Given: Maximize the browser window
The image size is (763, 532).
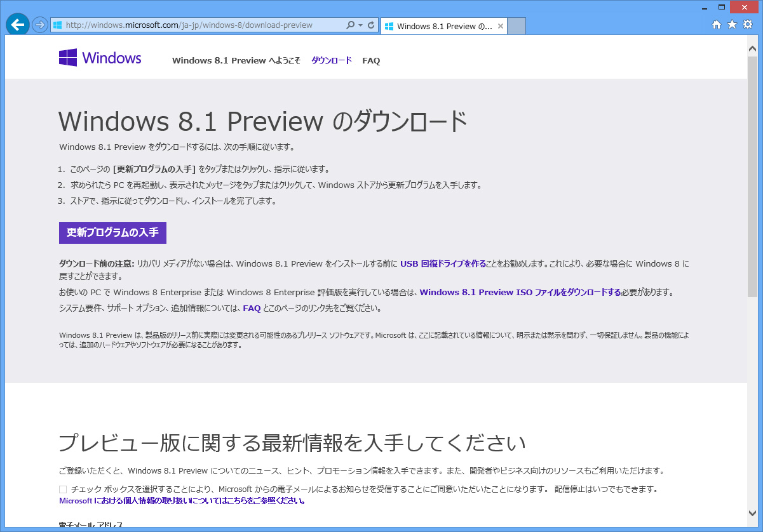Looking at the screenshot, I should [721, 7].
